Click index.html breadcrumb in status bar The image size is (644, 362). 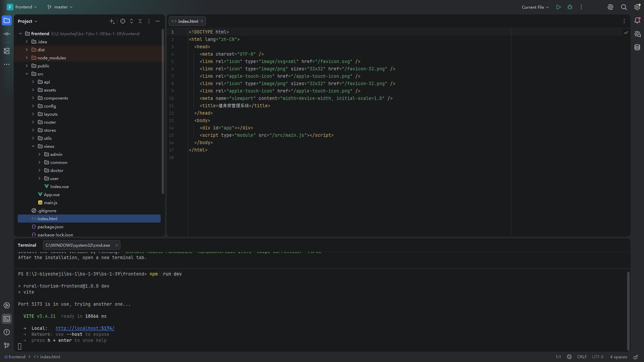coord(47,357)
